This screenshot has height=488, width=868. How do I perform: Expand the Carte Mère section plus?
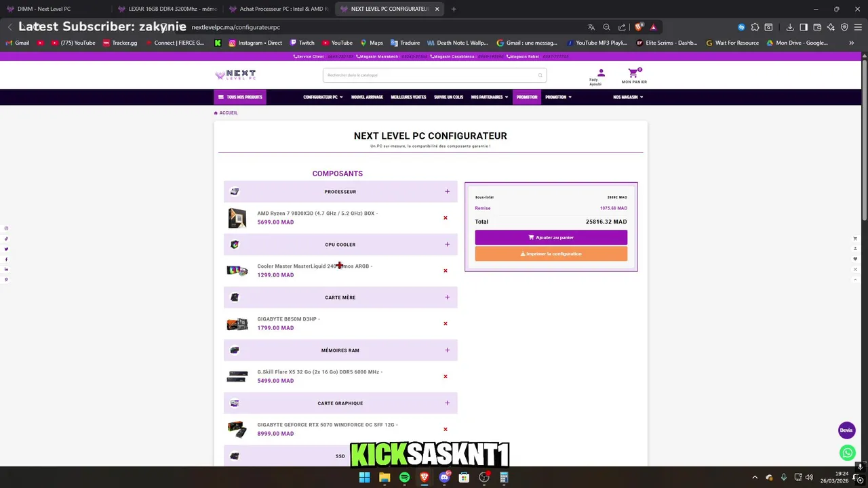[447, 298]
